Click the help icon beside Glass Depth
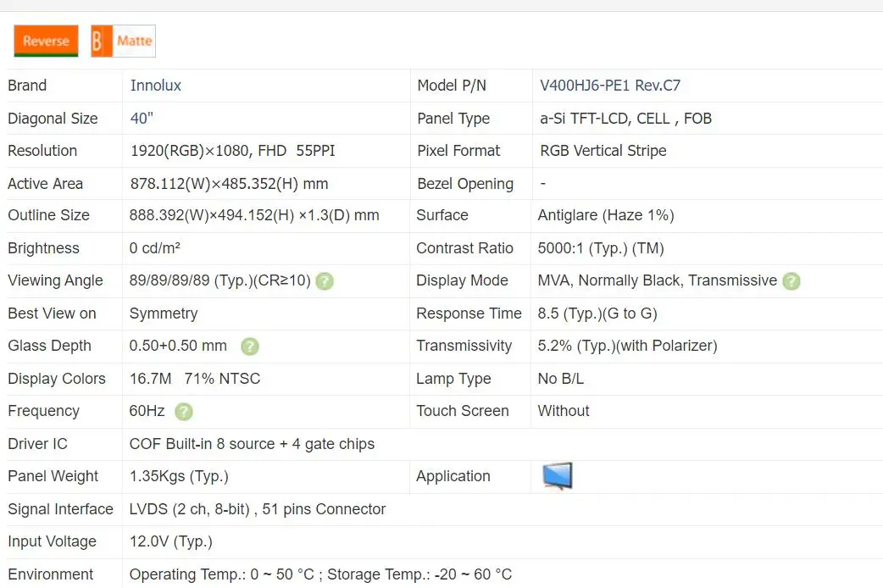The image size is (883, 588). tap(249, 347)
